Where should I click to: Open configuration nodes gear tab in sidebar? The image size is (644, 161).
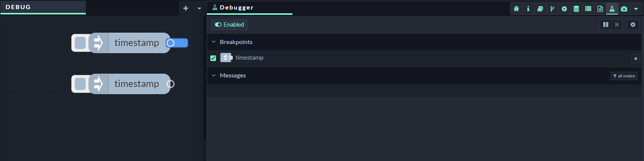tap(564, 9)
